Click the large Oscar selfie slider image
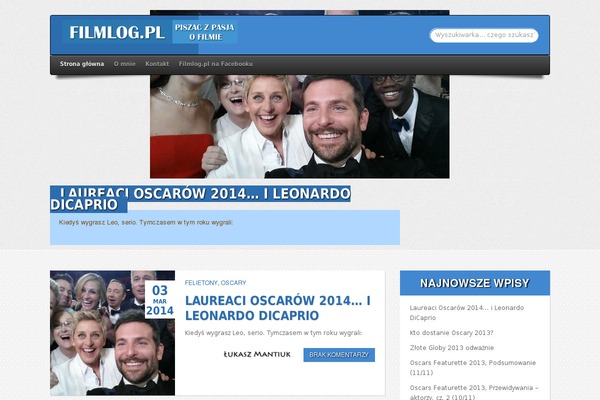 click(x=300, y=126)
